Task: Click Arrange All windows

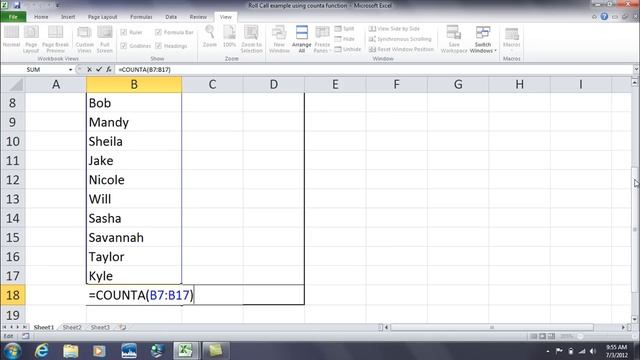Action: [302, 39]
